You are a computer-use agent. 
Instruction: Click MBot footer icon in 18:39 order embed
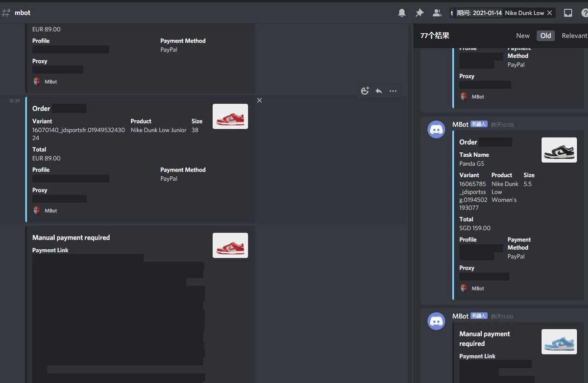[37, 211]
